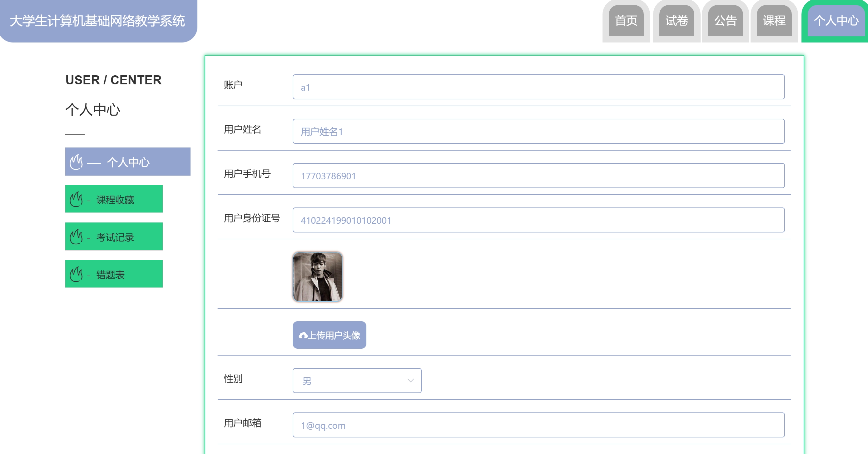Switch to the 试卷 tab
The image size is (868, 454).
tap(677, 21)
